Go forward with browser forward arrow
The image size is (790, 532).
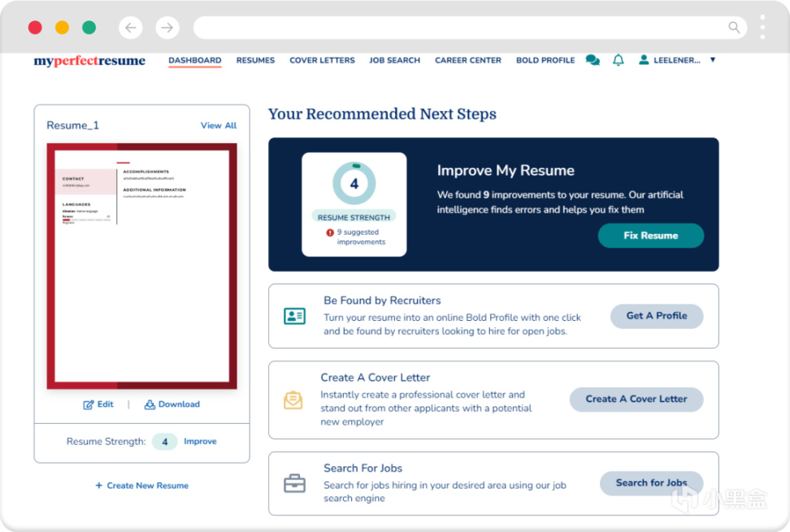[167, 28]
